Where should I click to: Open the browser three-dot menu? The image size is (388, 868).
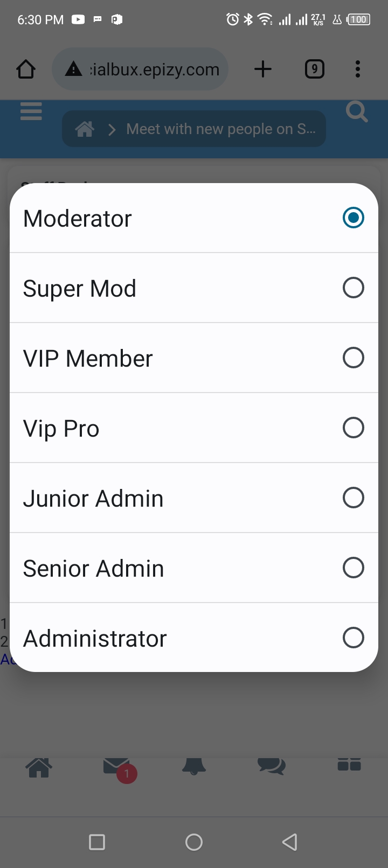click(358, 69)
